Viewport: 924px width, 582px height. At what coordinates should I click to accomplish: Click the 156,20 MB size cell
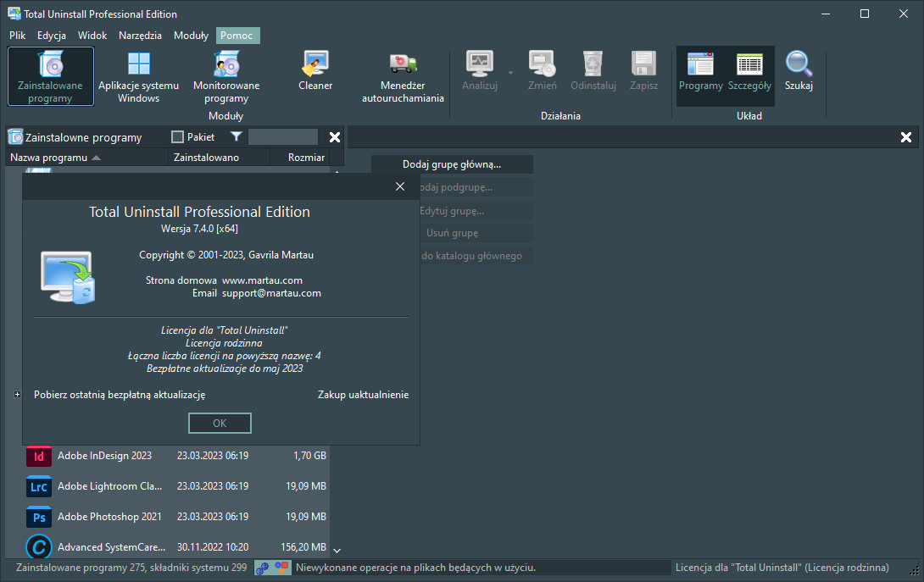[x=303, y=547]
